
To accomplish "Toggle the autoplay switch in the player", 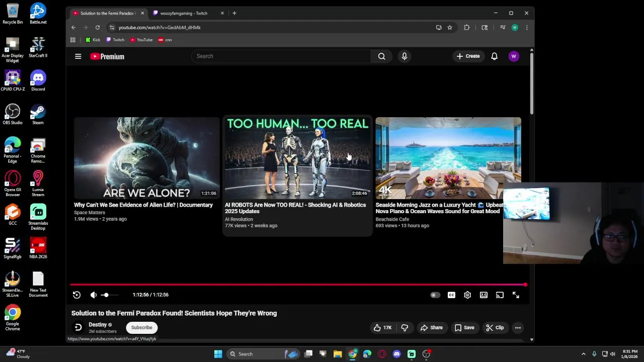I will click(435, 295).
